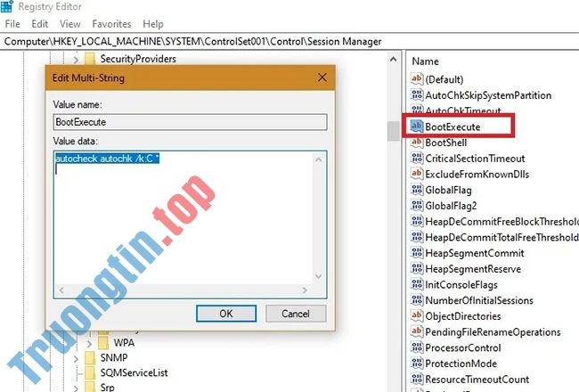Select AutoChkSkipSystemPartition value name
Viewport: 579px width, 392px height.
(488, 95)
